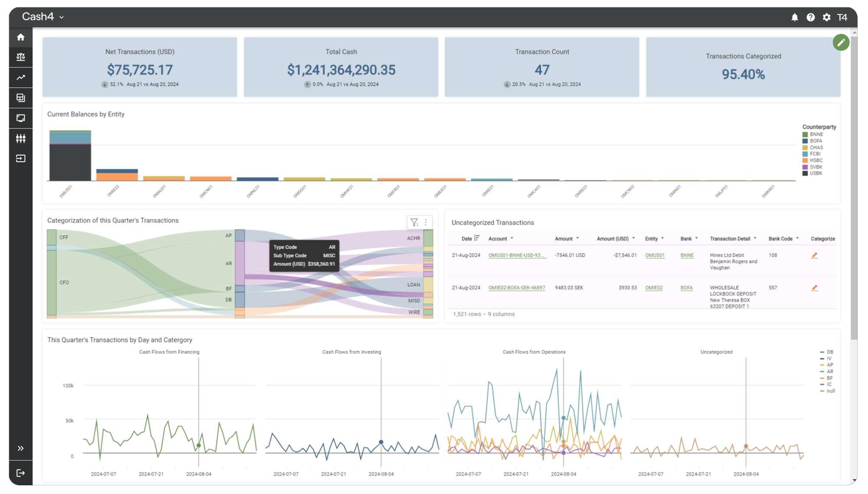The height and width of the screenshot is (494, 868).
Task: Click the Home icon in sidebar
Action: point(20,37)
